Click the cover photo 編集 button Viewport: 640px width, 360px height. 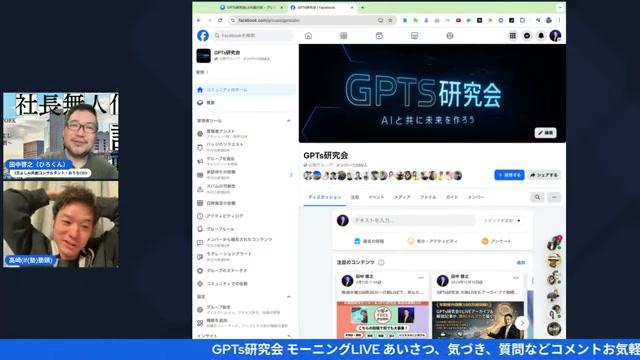(546, 133)
